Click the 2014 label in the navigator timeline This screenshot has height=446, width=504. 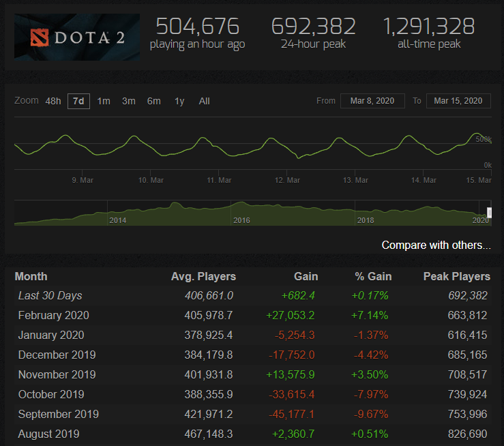(117, 220)
